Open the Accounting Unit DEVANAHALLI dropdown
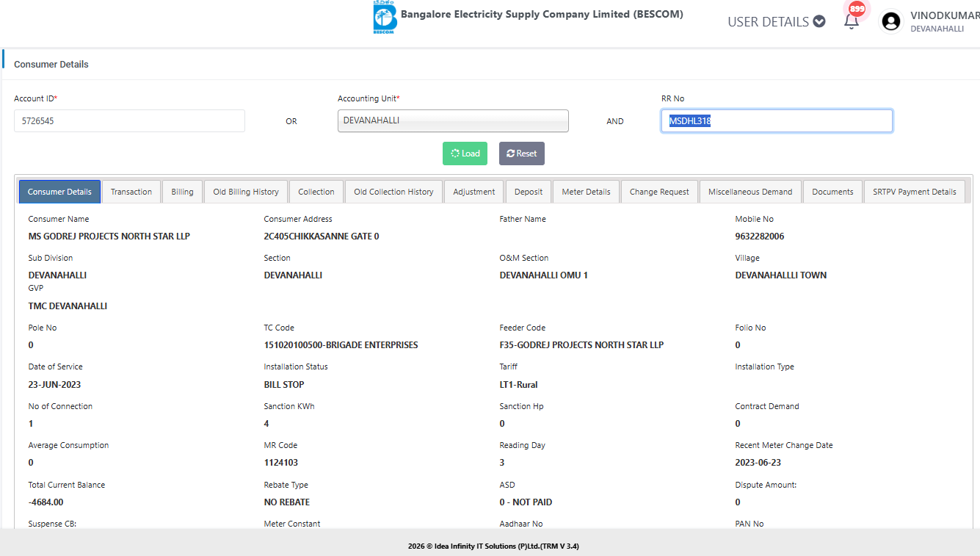 (453, 120)
